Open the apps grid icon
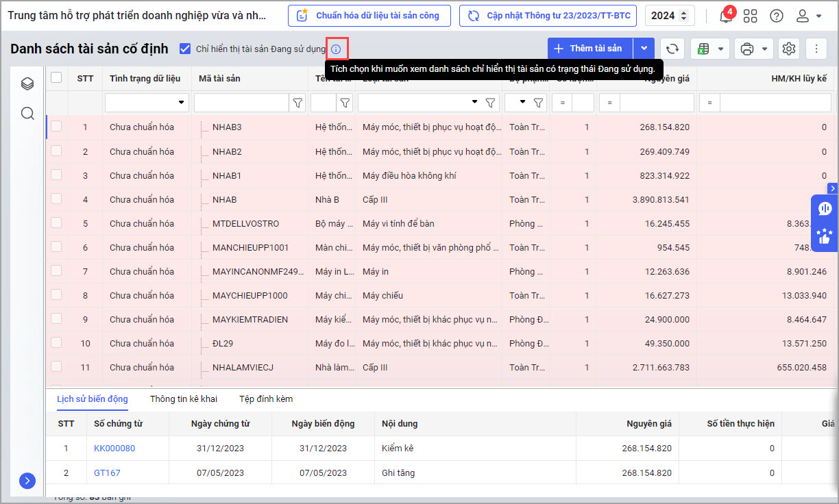This screenshot has width=839, height=504. (751, 16)
